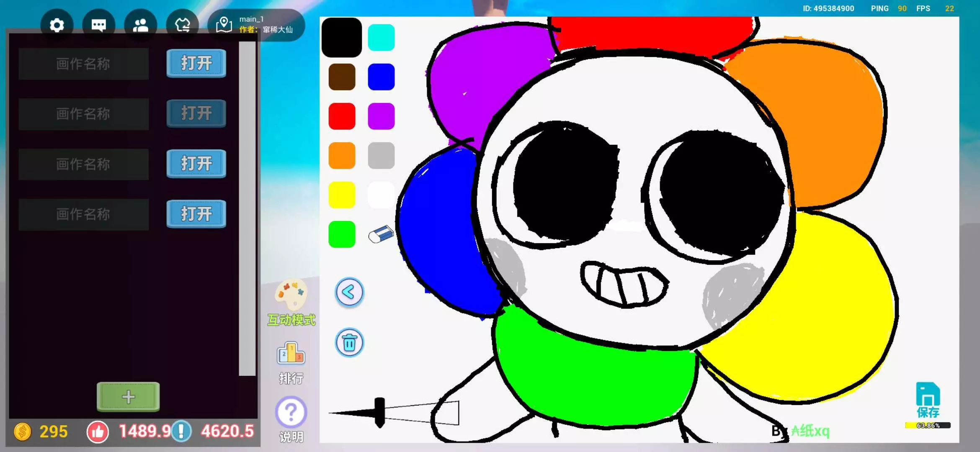Click the third 打开 button
Viewport: 980px width, 452px height.
click(196, 164)
